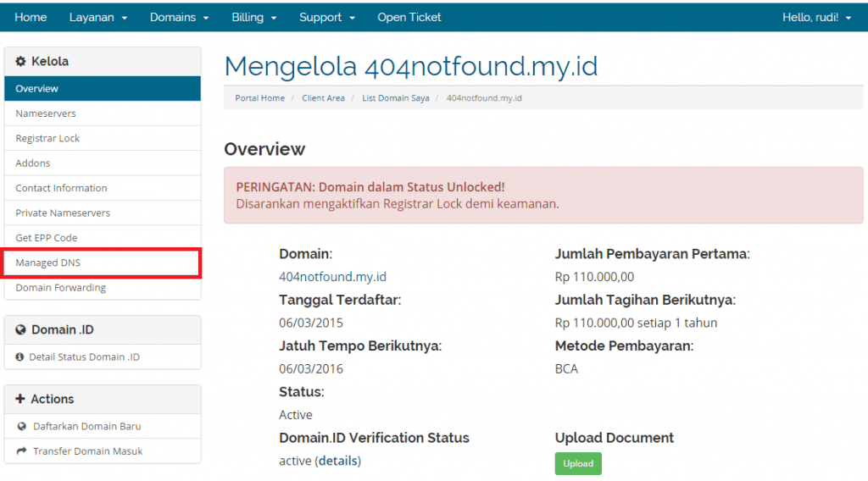Click the globe icon beside Domain .ID
Viewport: 868px width, 481px height.
point(20,329)
